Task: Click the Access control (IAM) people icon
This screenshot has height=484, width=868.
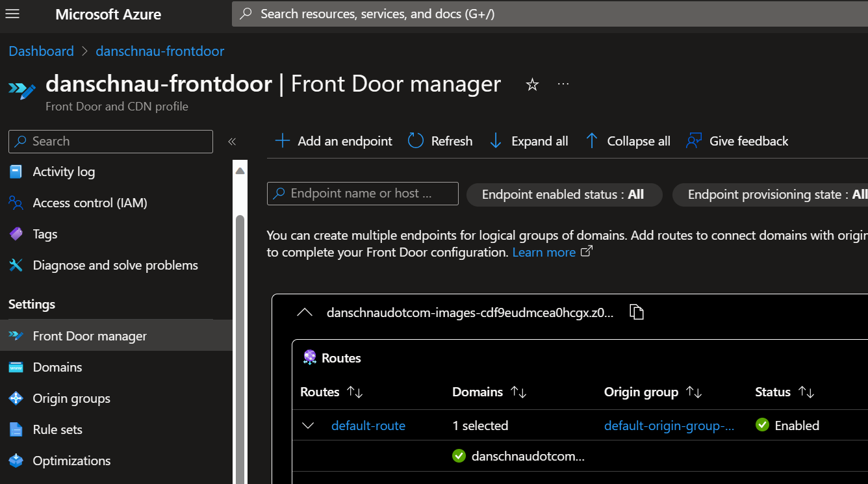Action: click(16, 203)
